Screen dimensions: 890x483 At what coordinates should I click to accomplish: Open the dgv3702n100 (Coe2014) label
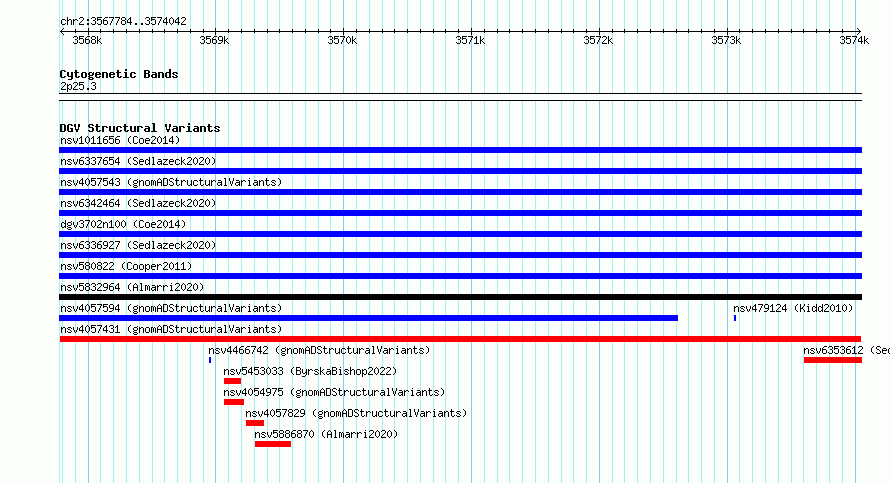[123, 224]
